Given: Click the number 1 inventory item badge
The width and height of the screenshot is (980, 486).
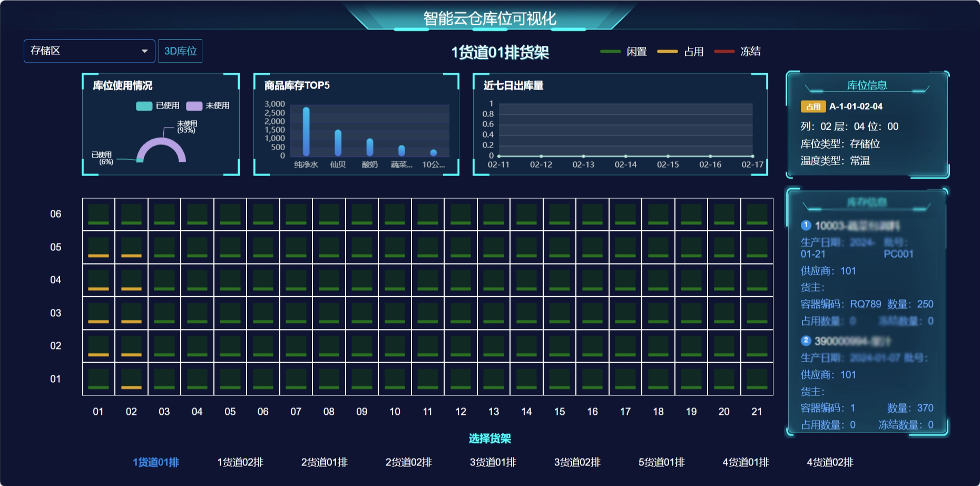Looking at the screenshot, I should (806, 225).
